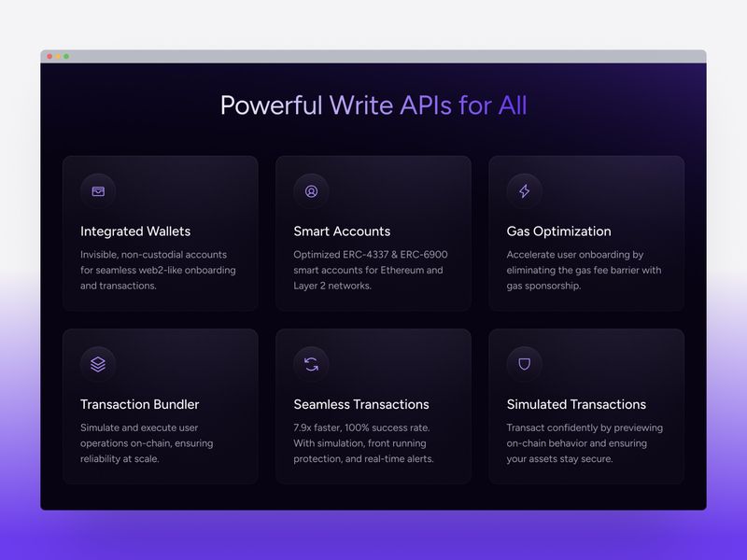Click the Simulated Transactions heading
Viewport: 747px width, 560px height.
(x=575, y=404)
